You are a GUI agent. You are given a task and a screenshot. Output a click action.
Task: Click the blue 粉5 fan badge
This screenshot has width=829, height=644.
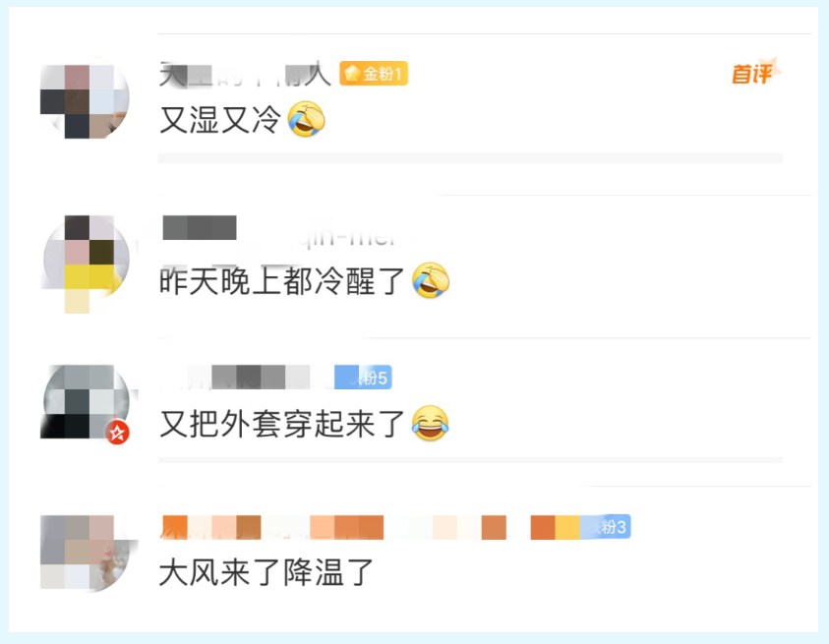[363, 378]
